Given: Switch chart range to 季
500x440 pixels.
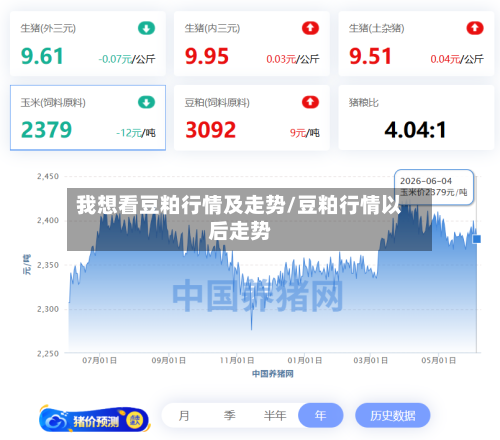Looking at the screenshot, I should point(229,416).
